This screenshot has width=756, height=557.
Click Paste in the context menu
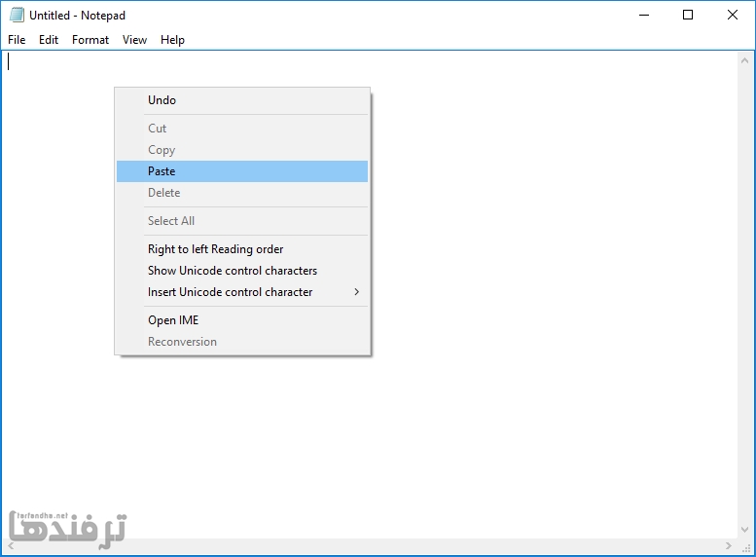coord(242,171)
